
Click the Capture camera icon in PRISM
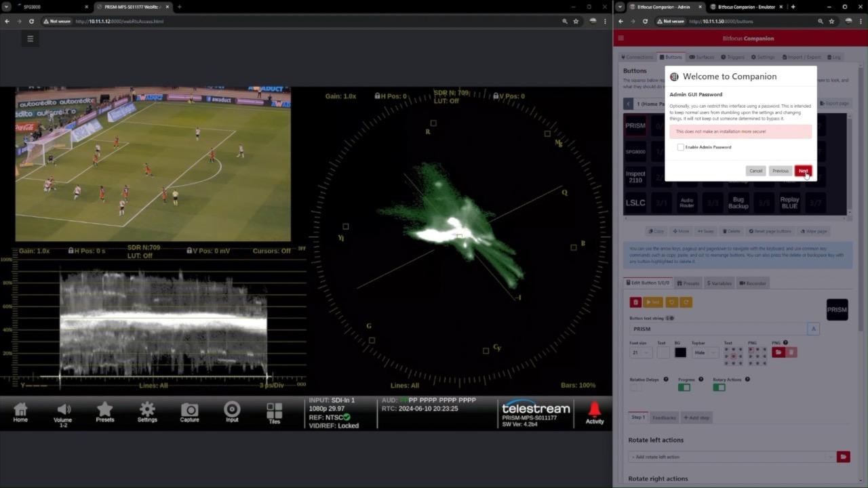pos(189,413)
